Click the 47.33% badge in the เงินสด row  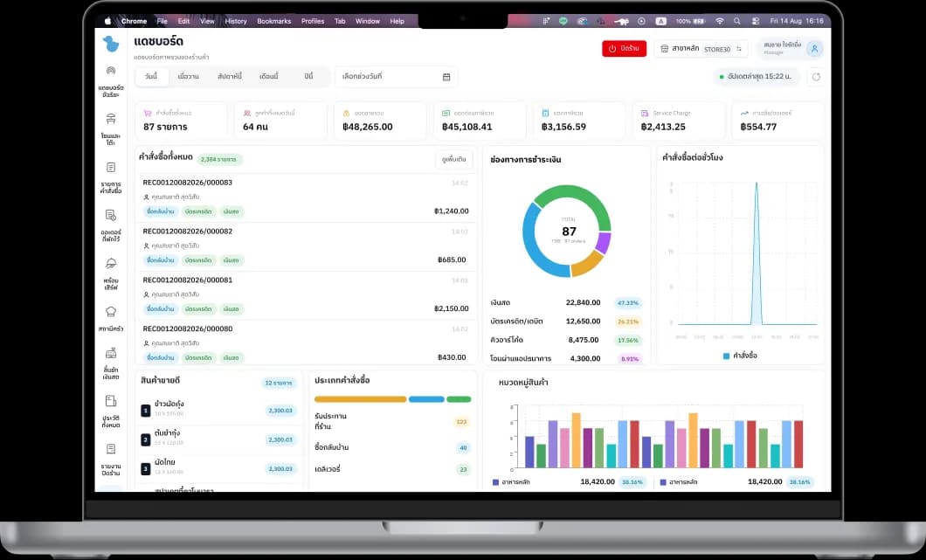pos(628,303)
